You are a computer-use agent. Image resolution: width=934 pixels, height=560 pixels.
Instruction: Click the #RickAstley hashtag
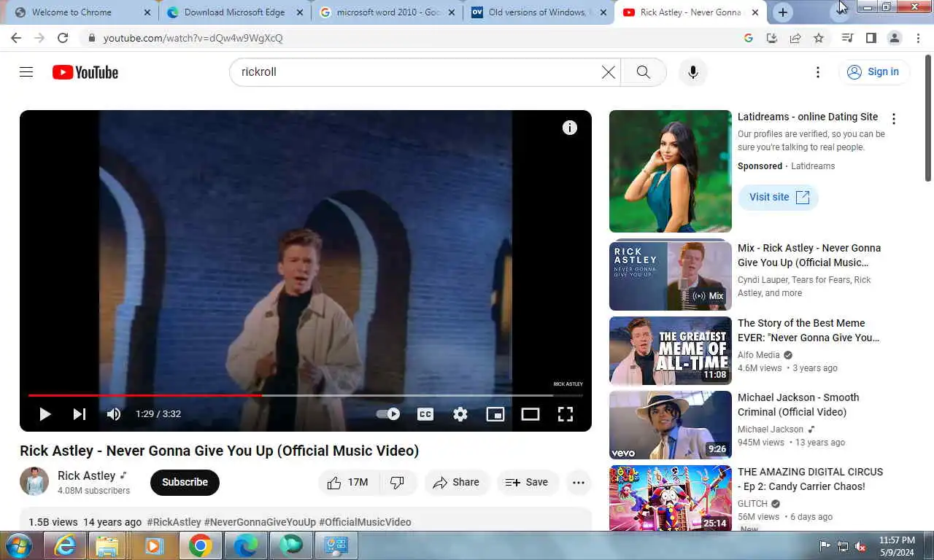pos(174,522)
